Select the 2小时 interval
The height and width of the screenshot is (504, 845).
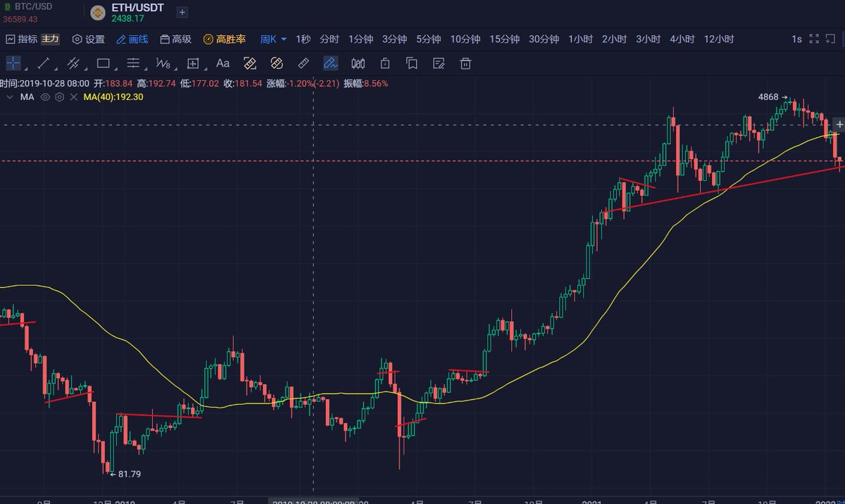coord(614,39)
